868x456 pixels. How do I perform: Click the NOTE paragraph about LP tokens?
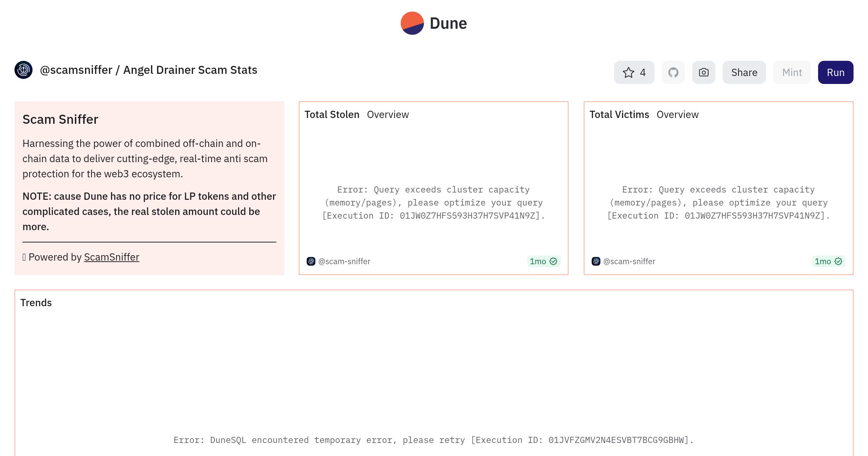(149, 211)
